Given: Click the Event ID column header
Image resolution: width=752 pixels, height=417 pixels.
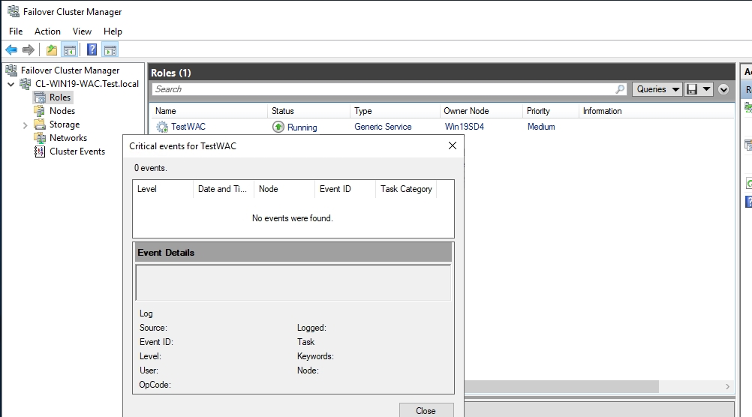Looking at the screenshot, I should click(x=345, y=189).
